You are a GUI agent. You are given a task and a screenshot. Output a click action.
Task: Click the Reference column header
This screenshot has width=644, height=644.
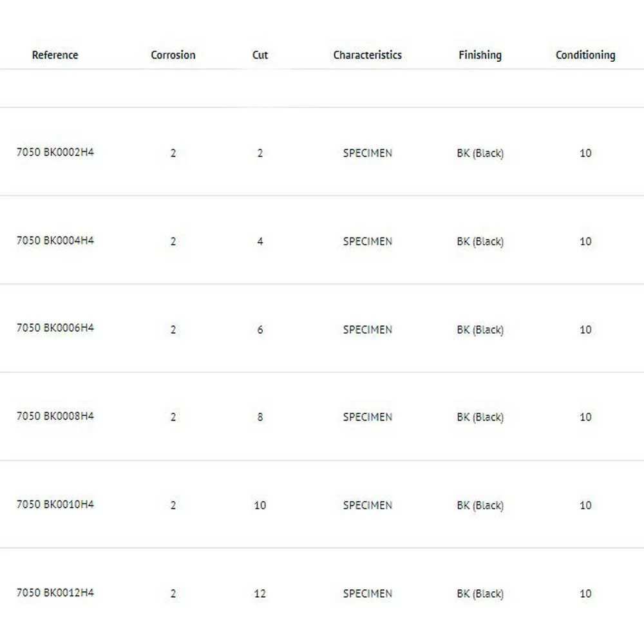pyautogui.click(x=55, y=55)
